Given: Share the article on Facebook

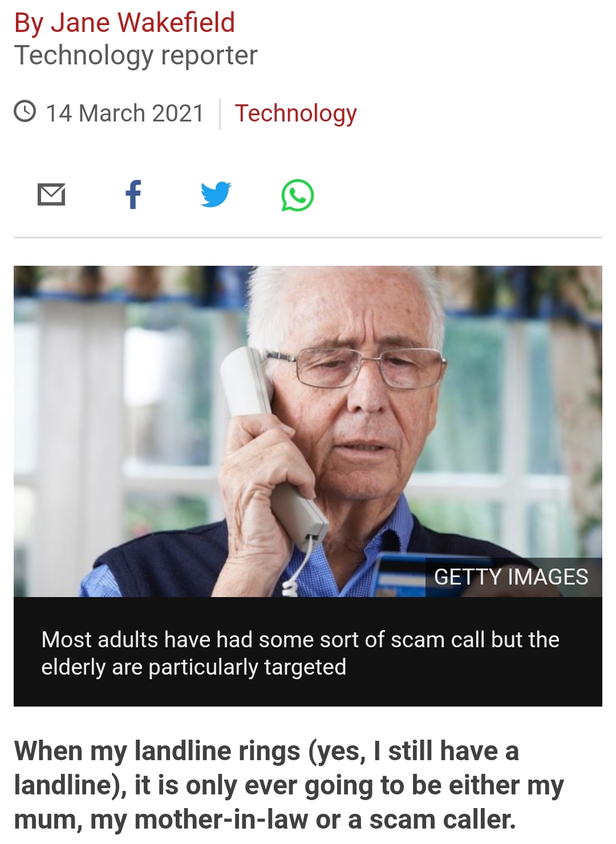Looking at the screenshot, I should pos(133,194).
